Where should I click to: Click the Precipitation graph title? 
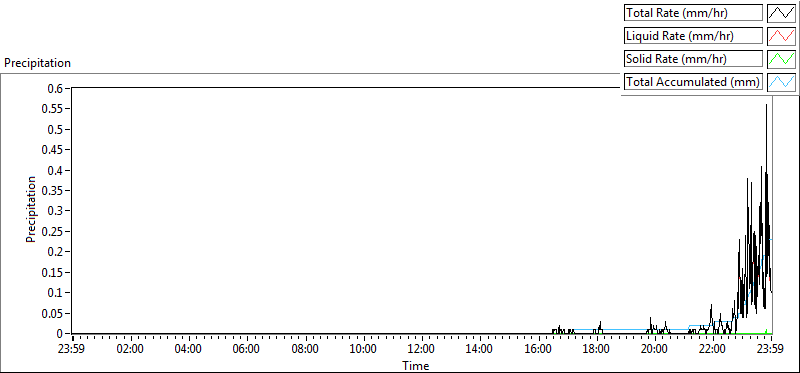pyautogui.click(x=37, y=63)
